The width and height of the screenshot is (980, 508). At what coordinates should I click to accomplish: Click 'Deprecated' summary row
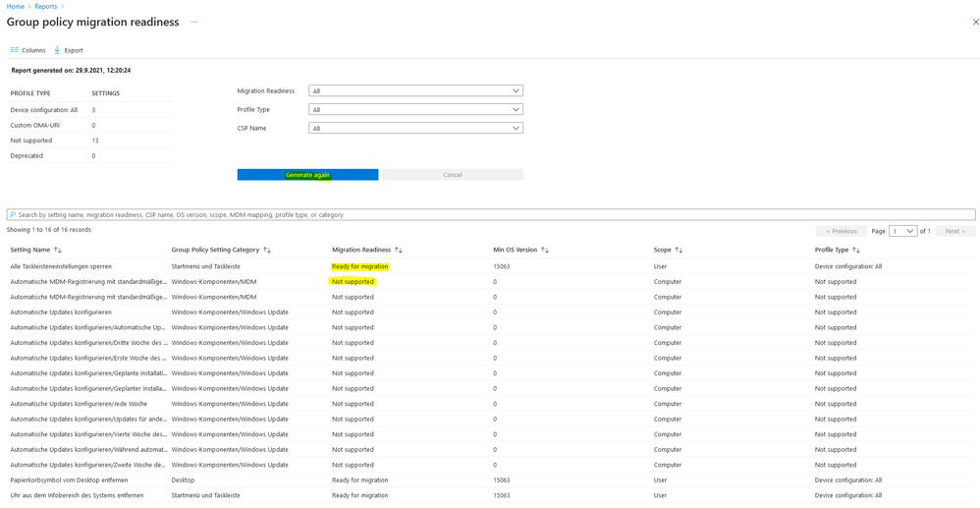pyautogui.click(x=90, y=156)
